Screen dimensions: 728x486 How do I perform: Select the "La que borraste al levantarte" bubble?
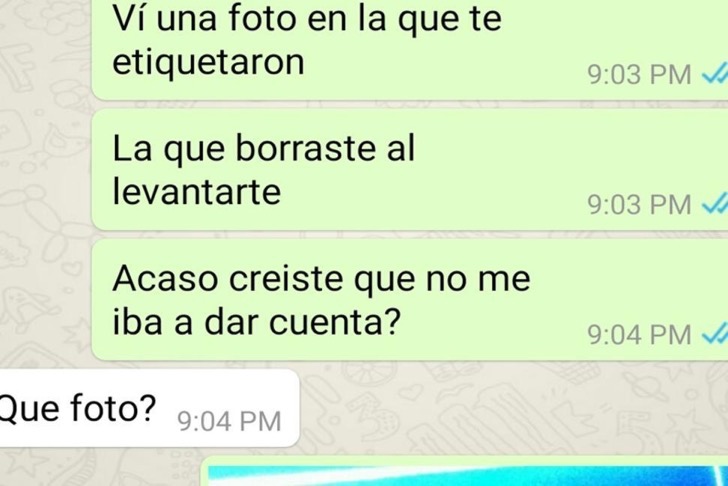(x=410, y=170)
